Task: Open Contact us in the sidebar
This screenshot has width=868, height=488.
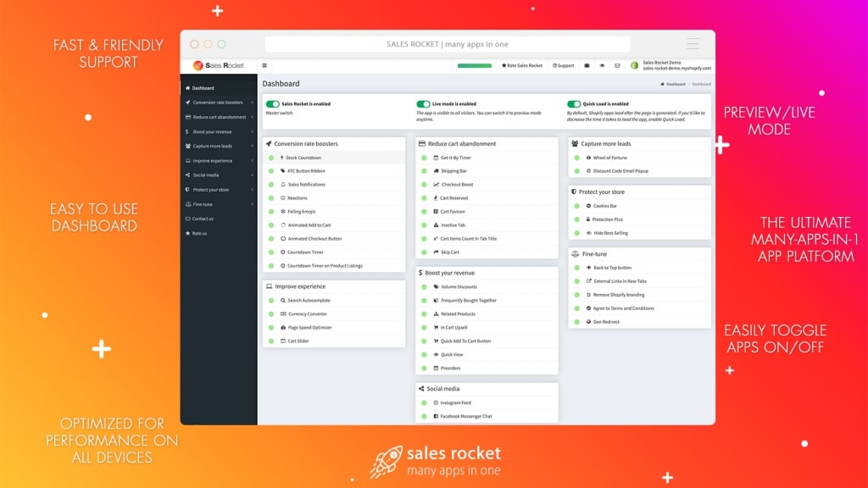Action: tap(219, 219)
